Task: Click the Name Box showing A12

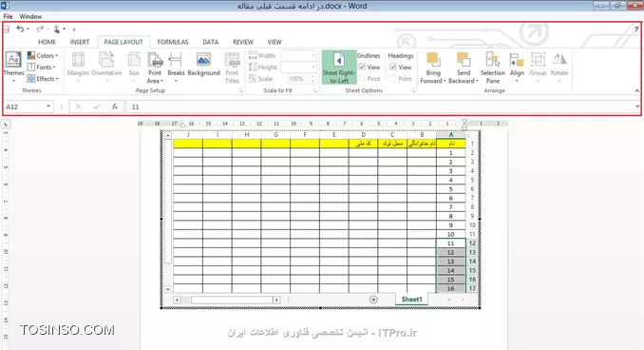Action: point(25,107)
